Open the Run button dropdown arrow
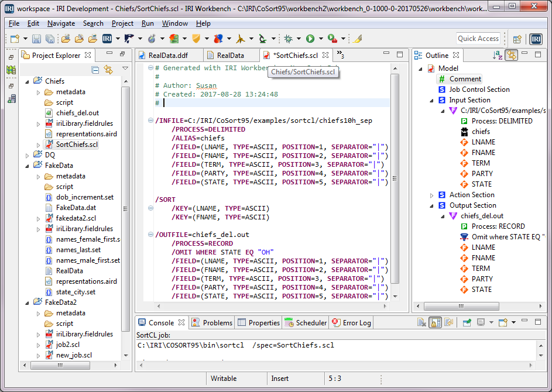This screenshot has width=552, height=392. coord(321,39)
